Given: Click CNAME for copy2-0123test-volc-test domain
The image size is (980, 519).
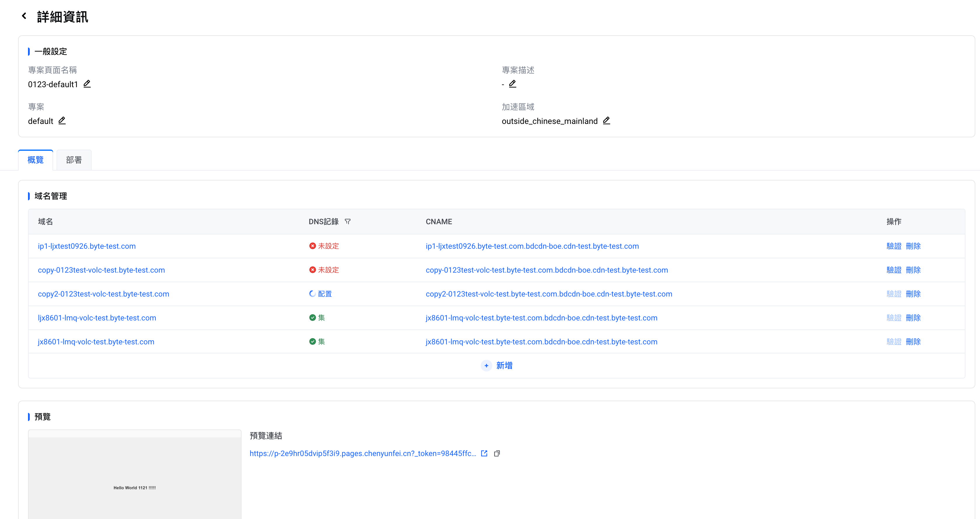Looking at the screenshot, I should (549, 294).
